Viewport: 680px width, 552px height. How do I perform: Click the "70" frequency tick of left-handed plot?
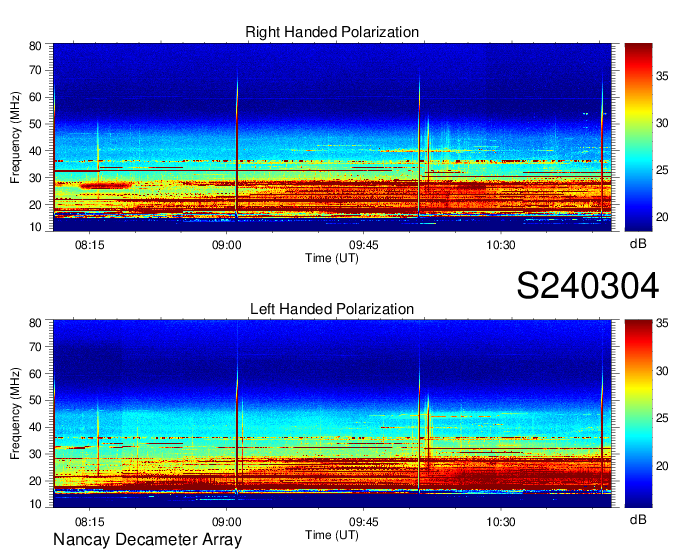(x=35, y=347)
